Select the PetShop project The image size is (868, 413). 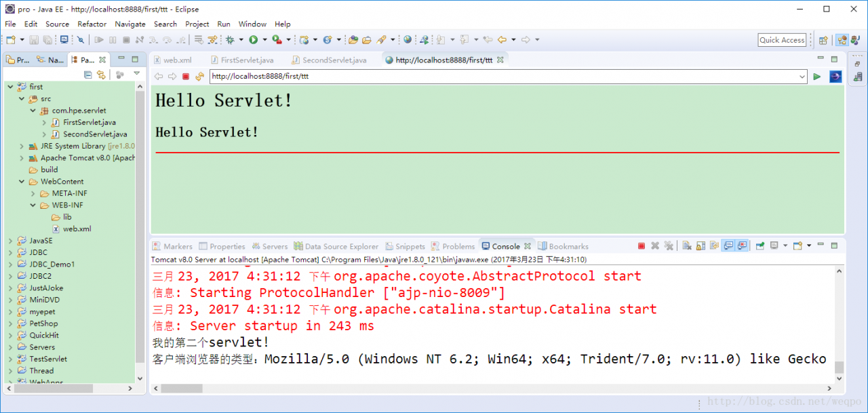pyautogui.click(x=38, y=323)
